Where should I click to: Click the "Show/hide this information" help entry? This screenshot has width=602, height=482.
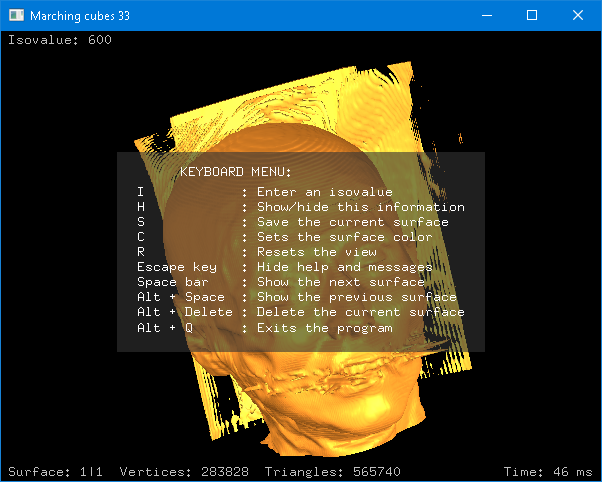point(360,207)
